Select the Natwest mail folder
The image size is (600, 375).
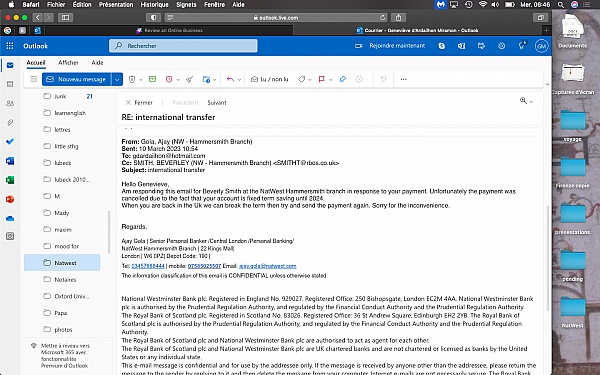[x=62, y=263]
